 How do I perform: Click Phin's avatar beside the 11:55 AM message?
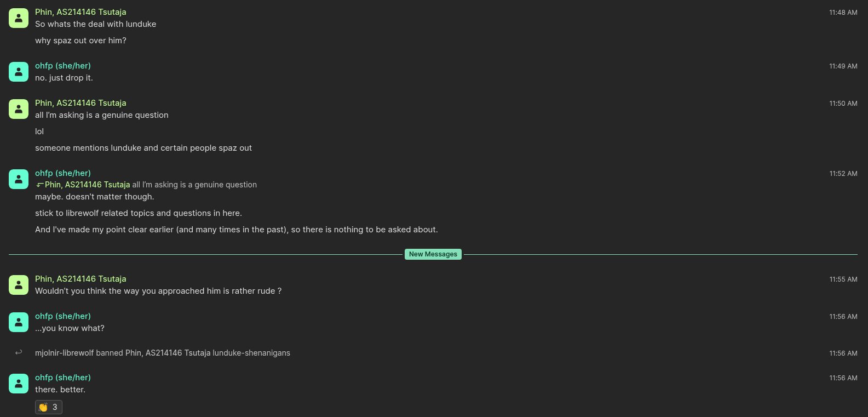click(x=18, y=284)
